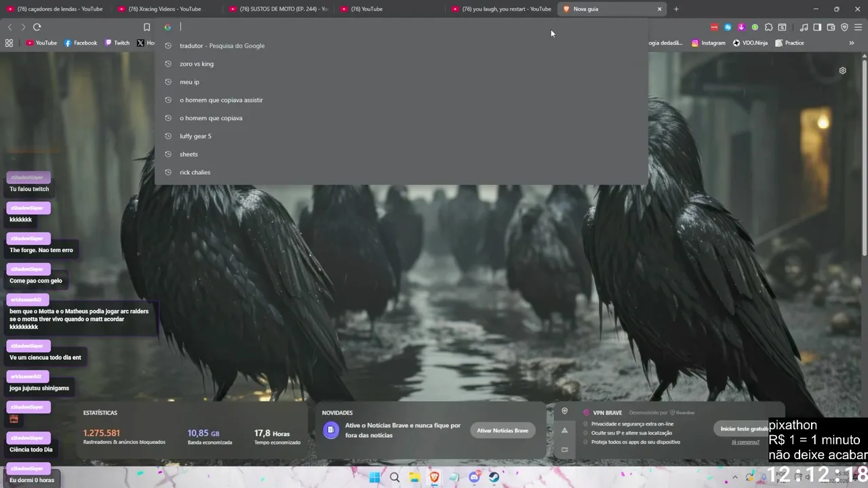Choose suggestion rick chalies

point(401,172)
